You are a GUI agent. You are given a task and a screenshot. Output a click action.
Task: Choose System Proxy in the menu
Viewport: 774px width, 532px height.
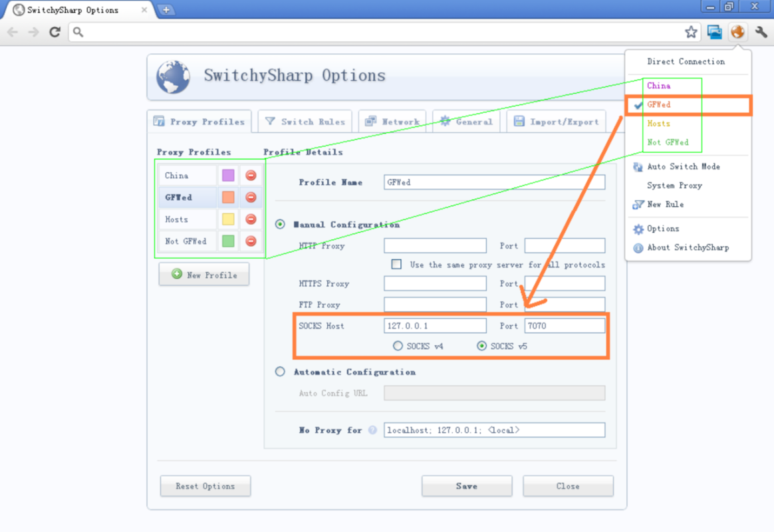688,186
